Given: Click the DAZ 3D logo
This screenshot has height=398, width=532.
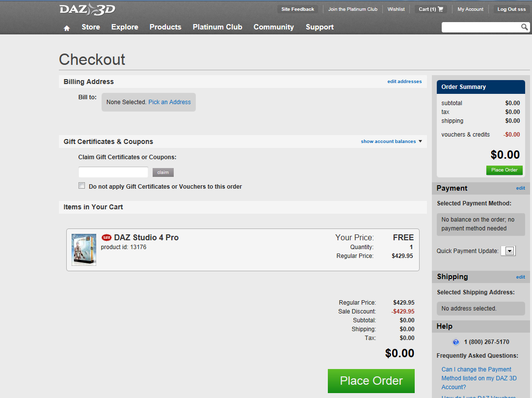Looking at the screenshot, I should click(x=87, y=9).
